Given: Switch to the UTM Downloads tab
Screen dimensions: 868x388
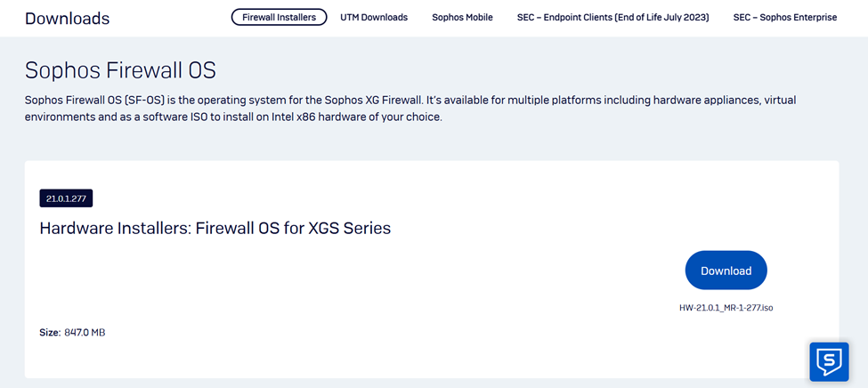Looking at the screenshot, I should (x=374, y=17).
